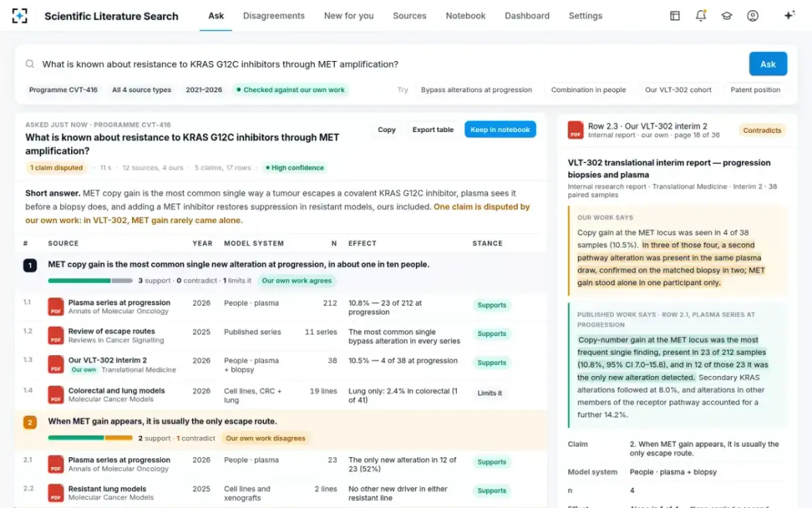Click the 1 claim disputed badge
This screenshot has width=812, height=508.
56,167
